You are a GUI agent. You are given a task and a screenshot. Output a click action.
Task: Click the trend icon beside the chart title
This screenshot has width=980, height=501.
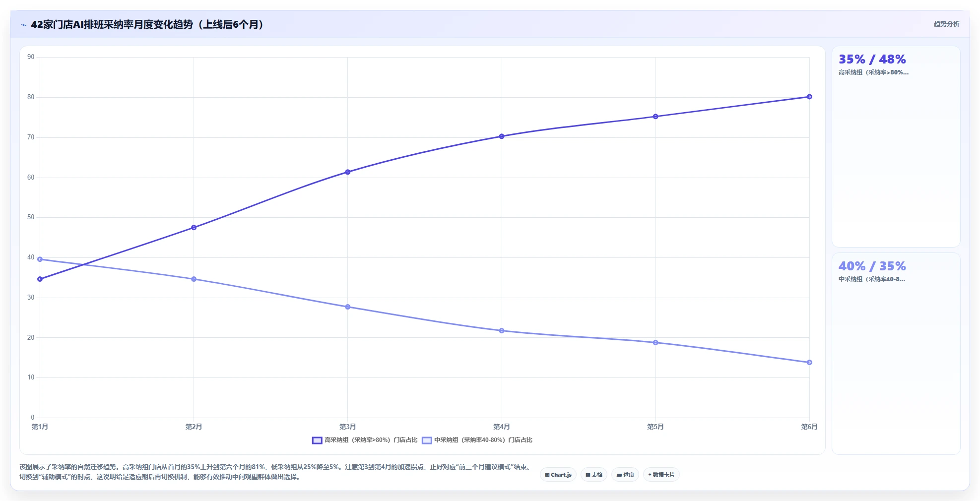point(23,25)
